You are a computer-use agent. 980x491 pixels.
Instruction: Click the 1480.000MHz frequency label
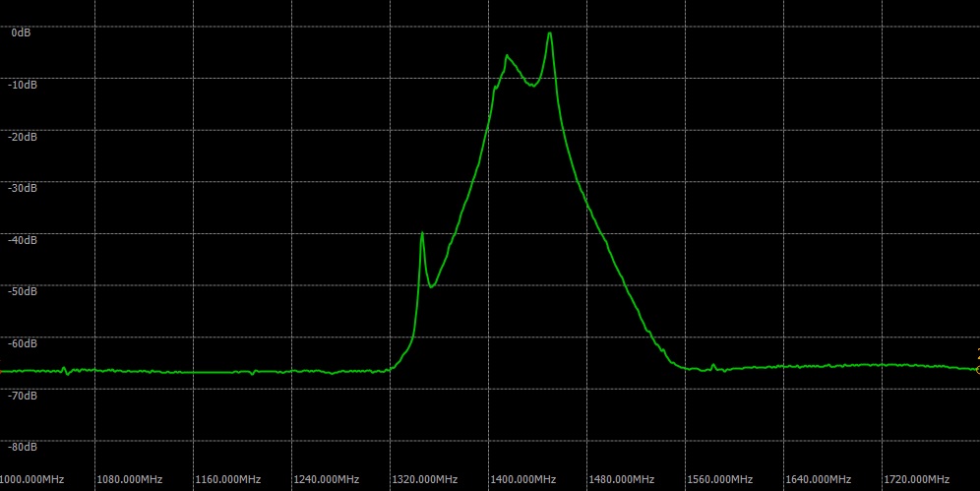[621, 480]
